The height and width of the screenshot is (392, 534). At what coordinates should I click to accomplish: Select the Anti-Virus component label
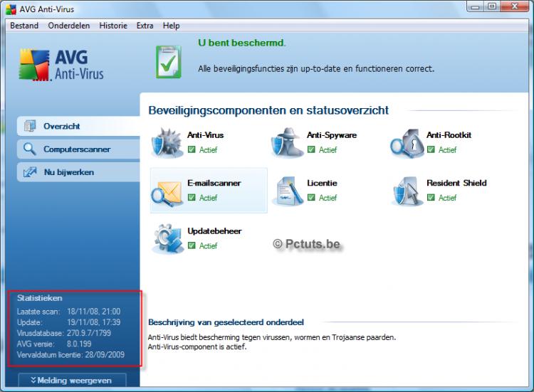coord(205,135)
